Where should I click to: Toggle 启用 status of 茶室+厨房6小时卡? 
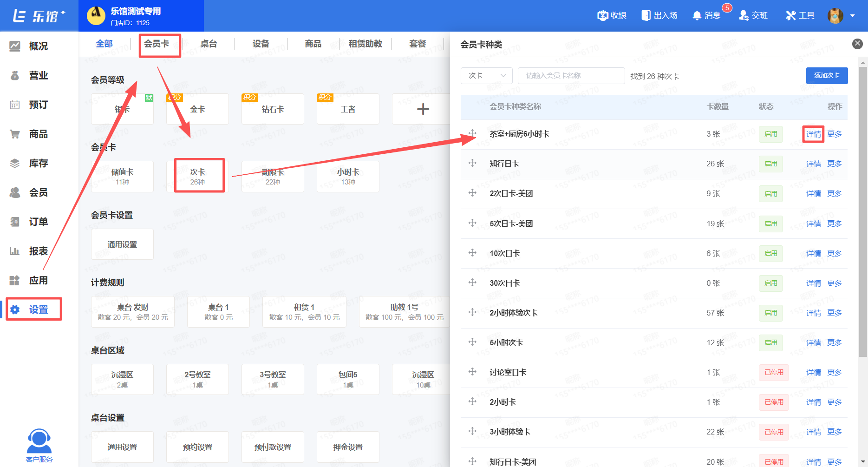pyautogui.click(x=770, y=134)
